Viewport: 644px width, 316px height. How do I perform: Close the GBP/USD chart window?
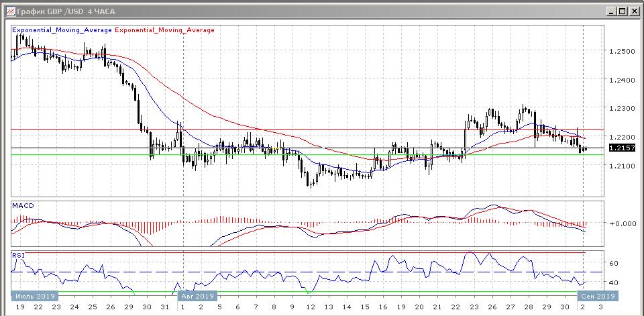[x=633, y=11]
